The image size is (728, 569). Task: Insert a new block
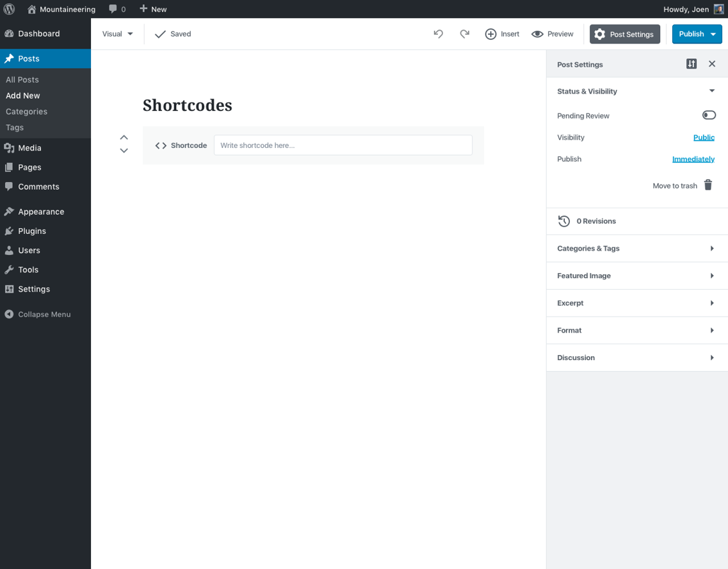coord(502,34)
